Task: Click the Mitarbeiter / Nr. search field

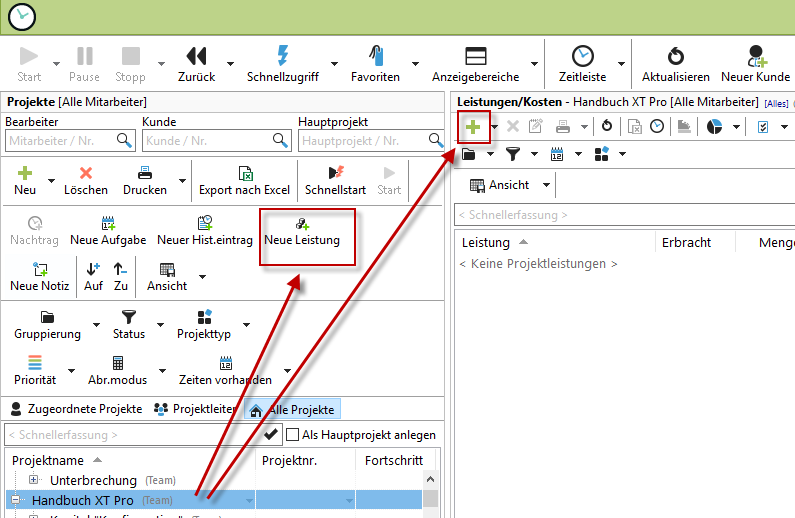Action: pos(60,141)
